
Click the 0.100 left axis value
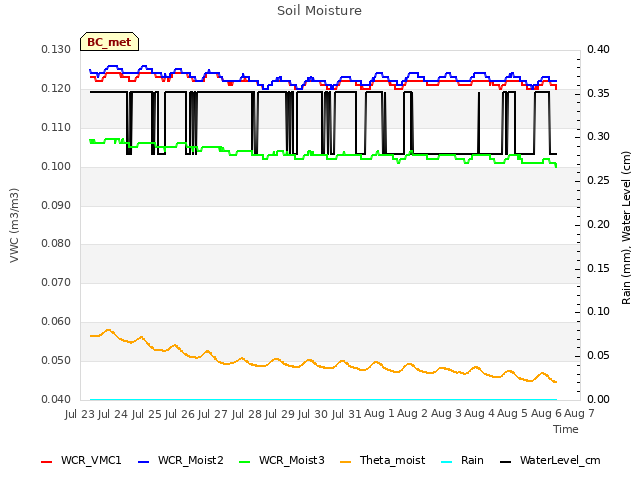pyautogui.click(x=56, y=167)
